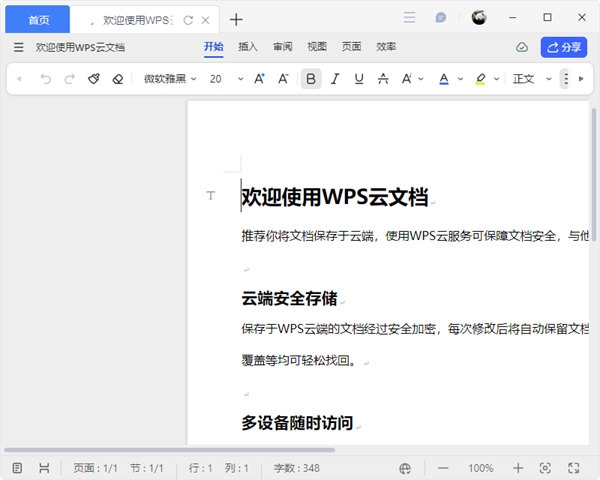Open a new tab with plus
This screenshot has height=480, width=600.
tap(236, 20)
